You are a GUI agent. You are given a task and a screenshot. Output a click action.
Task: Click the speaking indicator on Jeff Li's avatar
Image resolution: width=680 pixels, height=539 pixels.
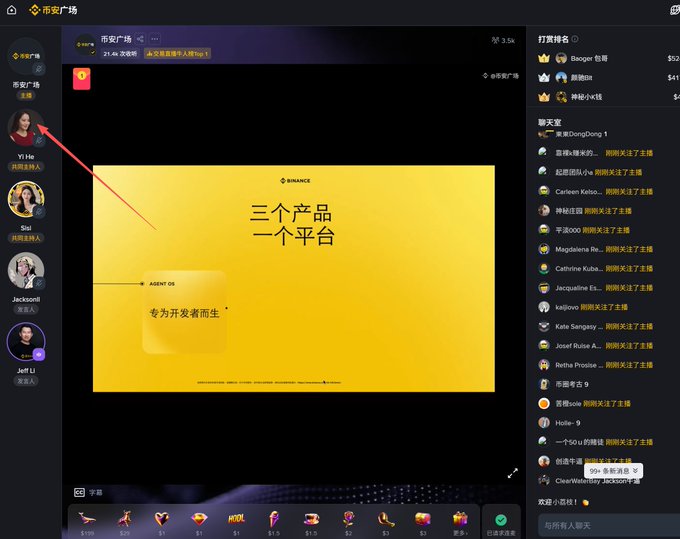click(39, 354)
